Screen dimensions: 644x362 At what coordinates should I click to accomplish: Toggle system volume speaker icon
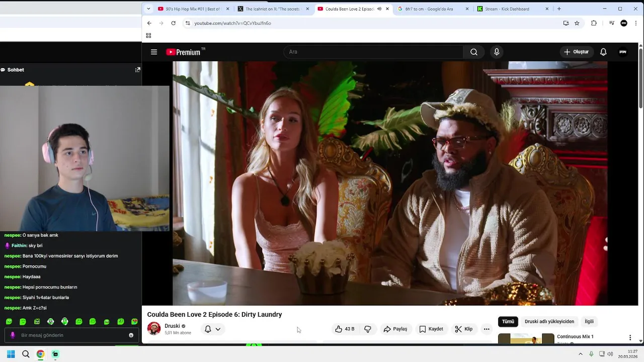tap(610, 354)
